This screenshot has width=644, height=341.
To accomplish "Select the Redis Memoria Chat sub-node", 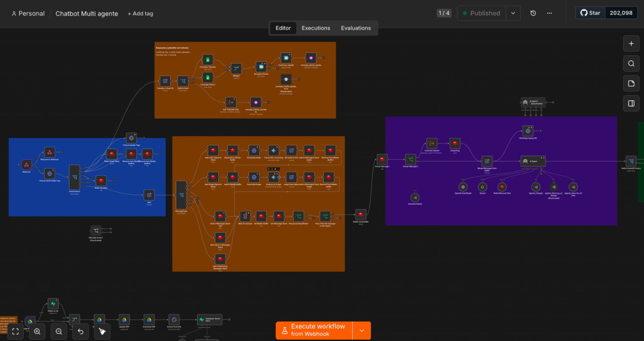I will click(x=502, y=187).
